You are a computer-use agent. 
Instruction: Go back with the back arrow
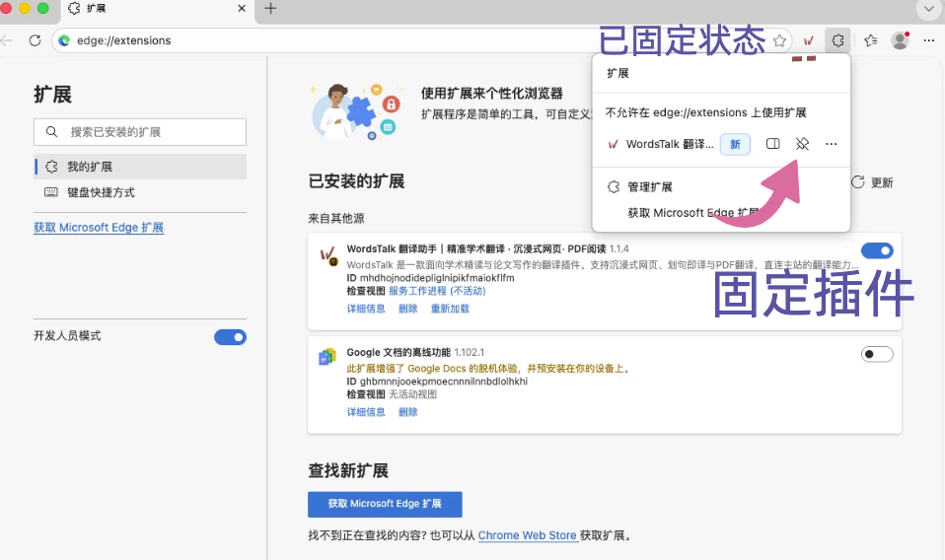(x=6, y=40)
